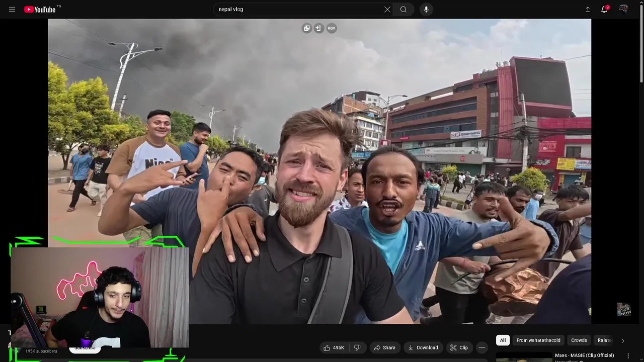Select the 'All' filter chip
644x362 pixels.
click(x=503, y=340)
